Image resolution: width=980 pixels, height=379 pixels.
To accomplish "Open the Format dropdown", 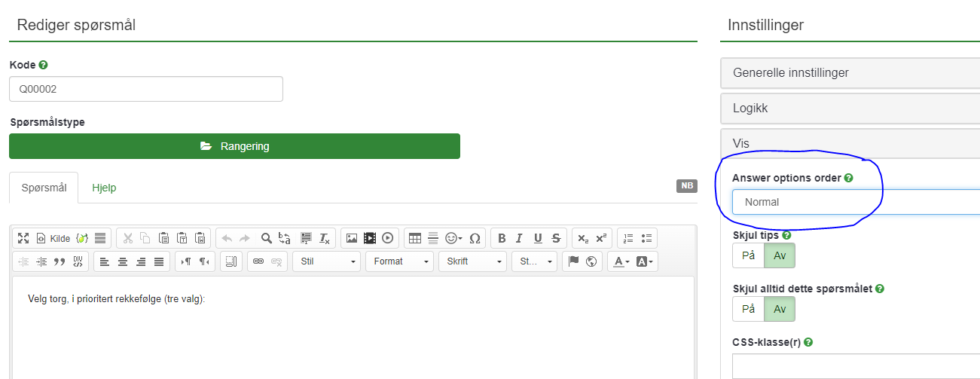I will tap(399, 261).
